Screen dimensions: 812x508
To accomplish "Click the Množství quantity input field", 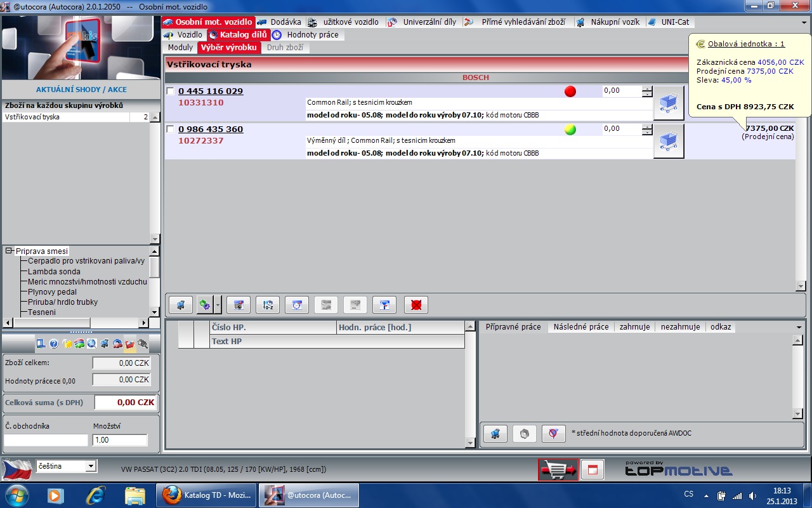I will 120,440.
